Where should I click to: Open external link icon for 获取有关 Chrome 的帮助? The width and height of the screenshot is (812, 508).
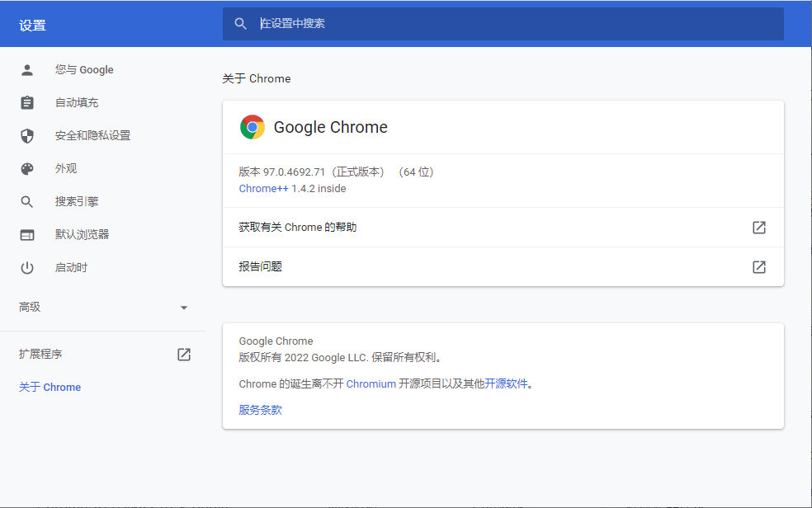click(758, 227)
